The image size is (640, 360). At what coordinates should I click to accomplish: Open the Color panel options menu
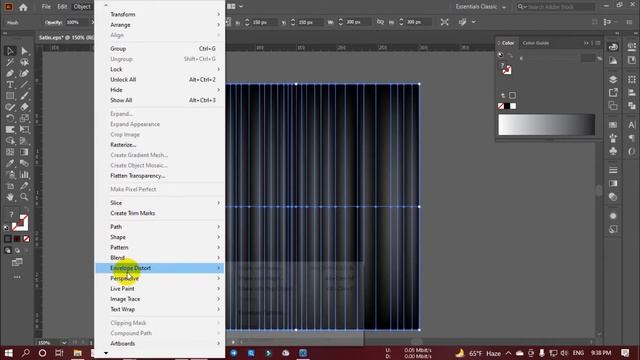tap(598, 43)
